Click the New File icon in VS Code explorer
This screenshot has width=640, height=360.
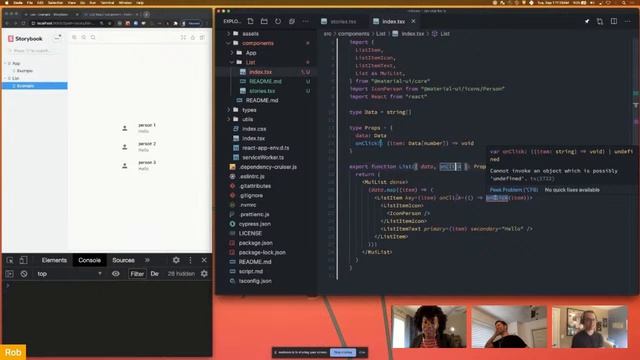pyautogui.click(x=251, y=21)
